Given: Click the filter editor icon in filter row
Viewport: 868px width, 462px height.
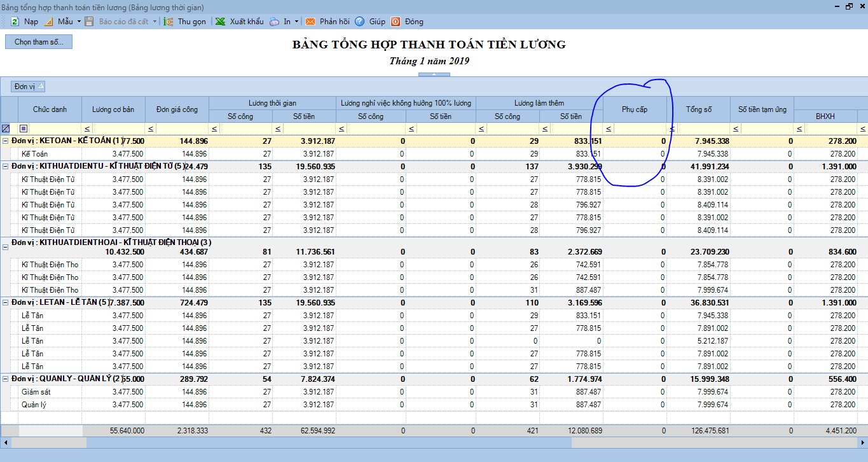Looking at the screenshot, I should 6,129.
